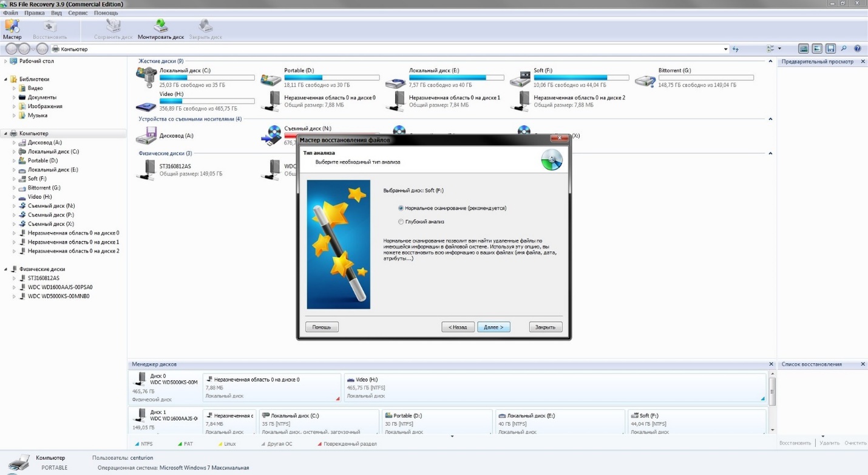Close the Предварительный просмотр panel
The width and height of the screenshot is (868, 475).
point(863,61)
